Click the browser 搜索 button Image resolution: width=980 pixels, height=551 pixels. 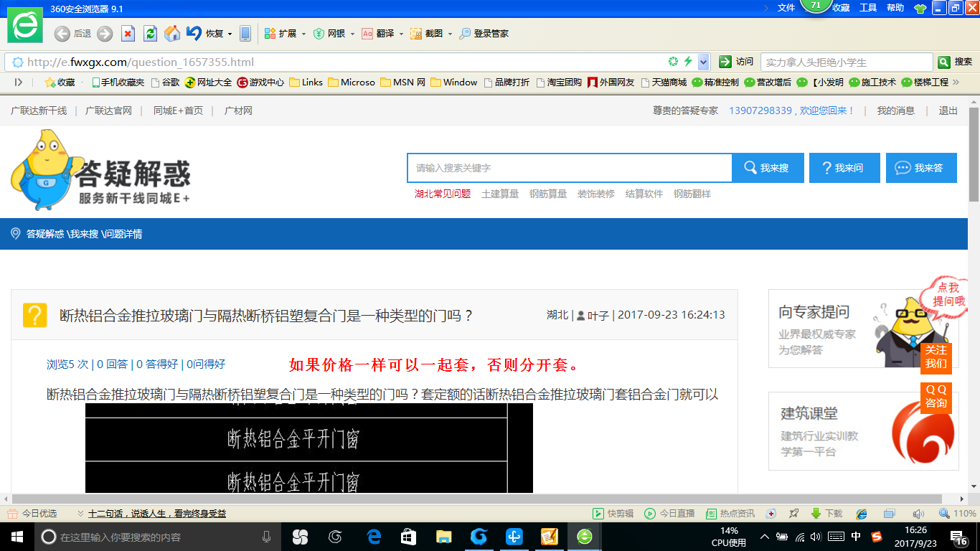point(956,62)
